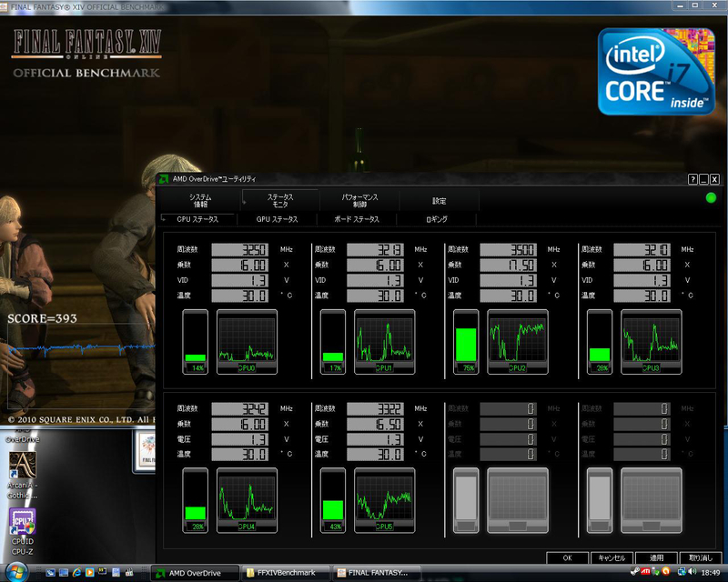The width and height of the screenshot is (728, 582).
Task: Click the Final Fantasy thumbnail icon on the desktop
Action: pos(146,451)
